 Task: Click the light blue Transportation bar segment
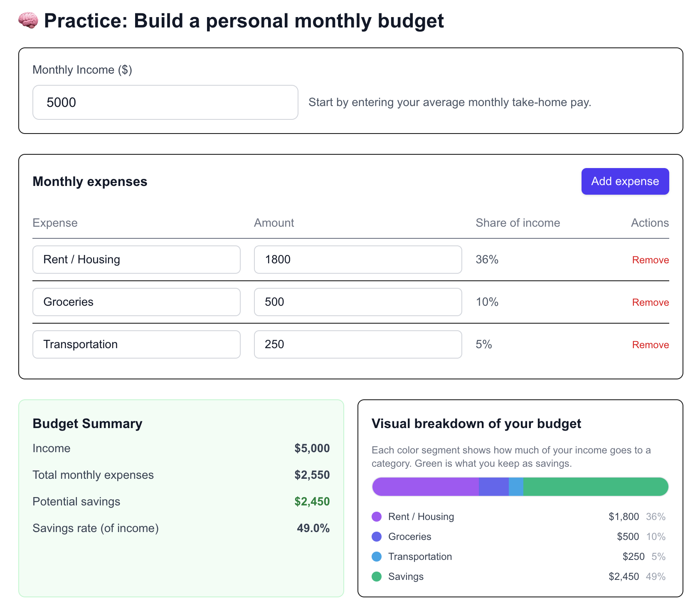point(516,487)
